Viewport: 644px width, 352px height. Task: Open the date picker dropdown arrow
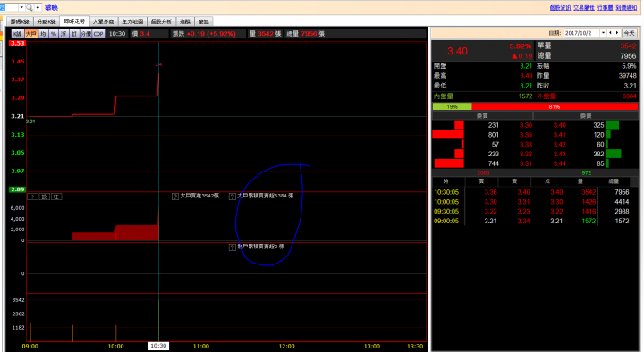tap(603, 33)
